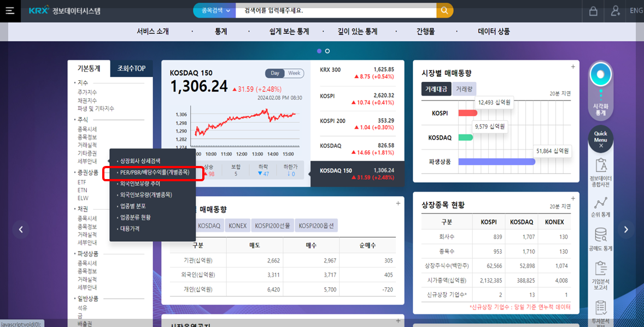Go to previous slide with left arrow
Image resolution: width=644 pixels, height=327 pixels.
click(x=21, y=229)
